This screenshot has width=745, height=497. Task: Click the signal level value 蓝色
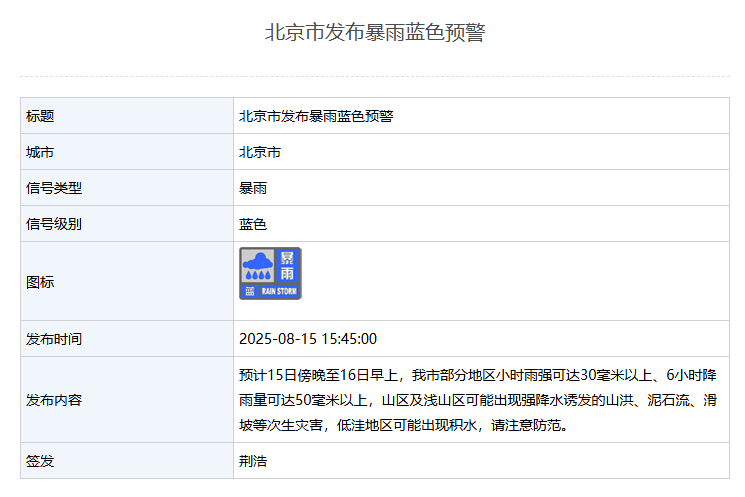click(253, 224)
